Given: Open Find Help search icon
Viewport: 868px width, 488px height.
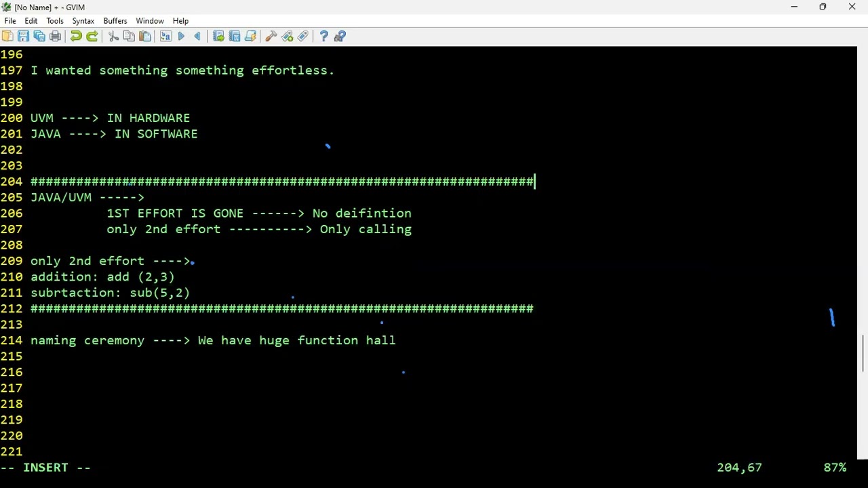Looking at the screenshot, I should click(340, 36).
